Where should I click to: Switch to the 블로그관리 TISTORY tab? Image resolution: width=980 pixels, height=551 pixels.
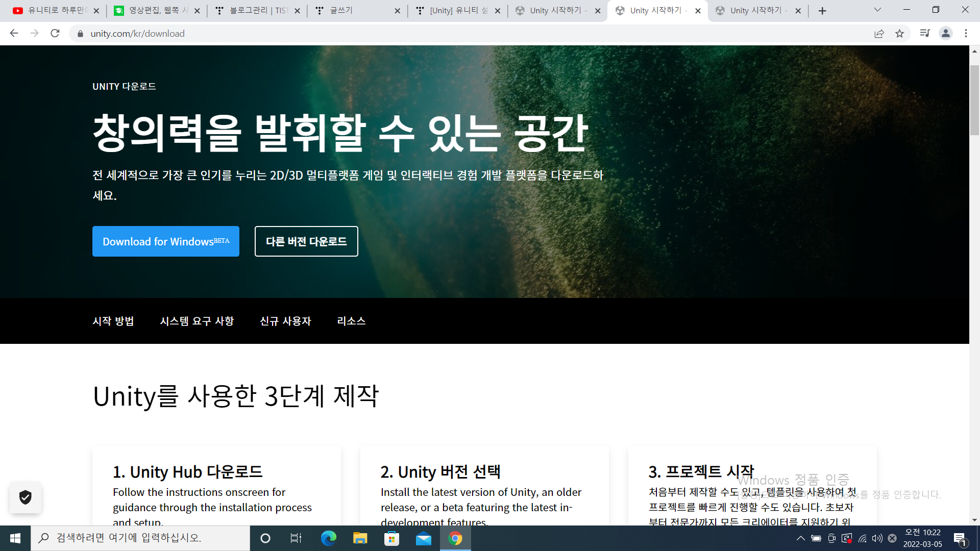258,11
